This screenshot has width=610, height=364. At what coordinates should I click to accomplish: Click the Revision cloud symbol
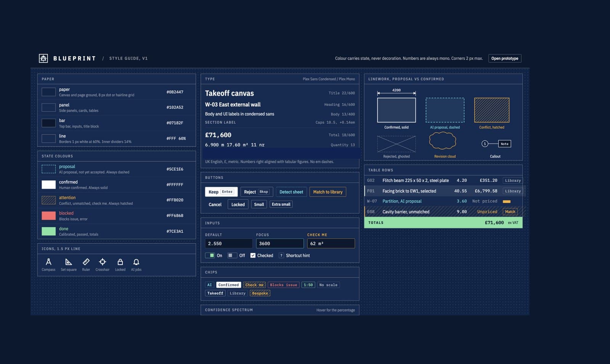point(443,141)
